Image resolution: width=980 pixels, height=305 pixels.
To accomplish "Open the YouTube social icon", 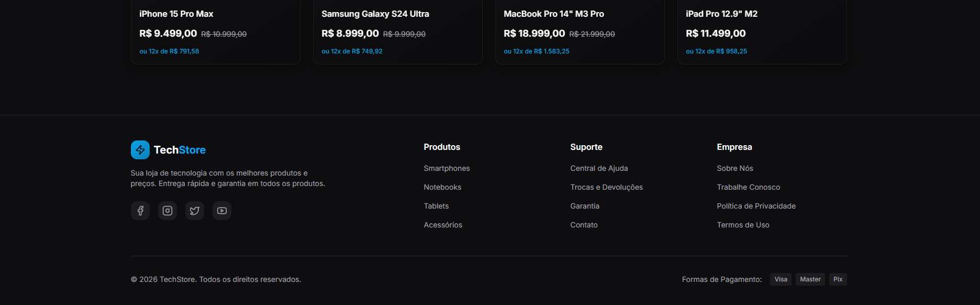I will point(222,211).
